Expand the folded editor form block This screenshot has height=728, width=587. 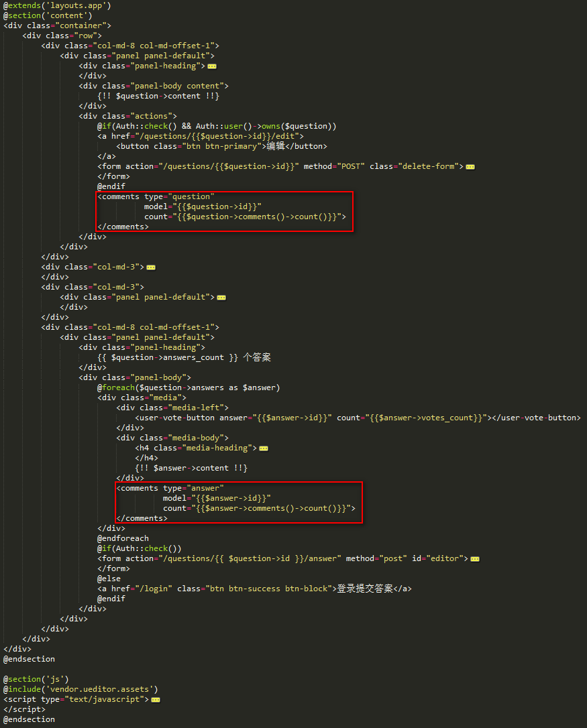tap(475, 559)
